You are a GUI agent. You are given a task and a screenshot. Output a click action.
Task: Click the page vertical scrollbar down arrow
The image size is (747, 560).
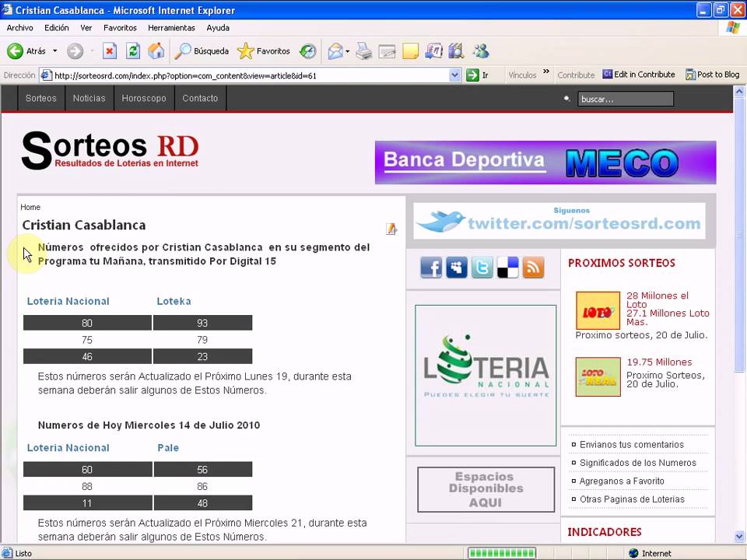tap(739, 537)
